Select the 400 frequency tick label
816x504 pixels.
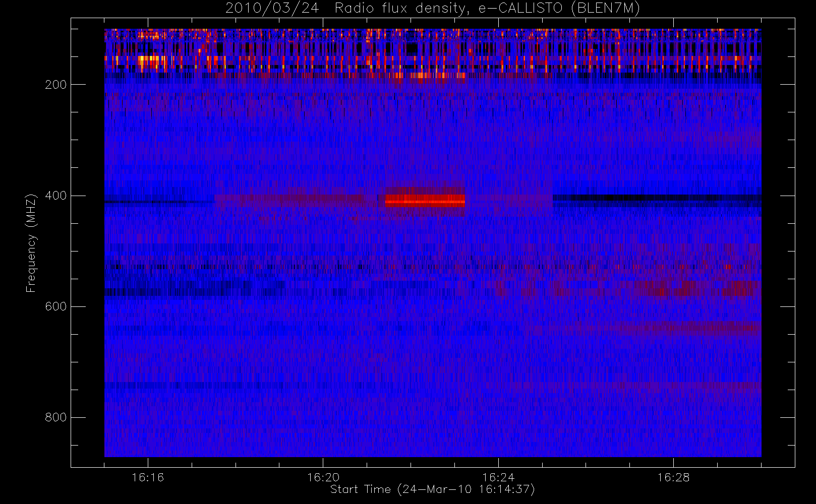pos(56,196)
